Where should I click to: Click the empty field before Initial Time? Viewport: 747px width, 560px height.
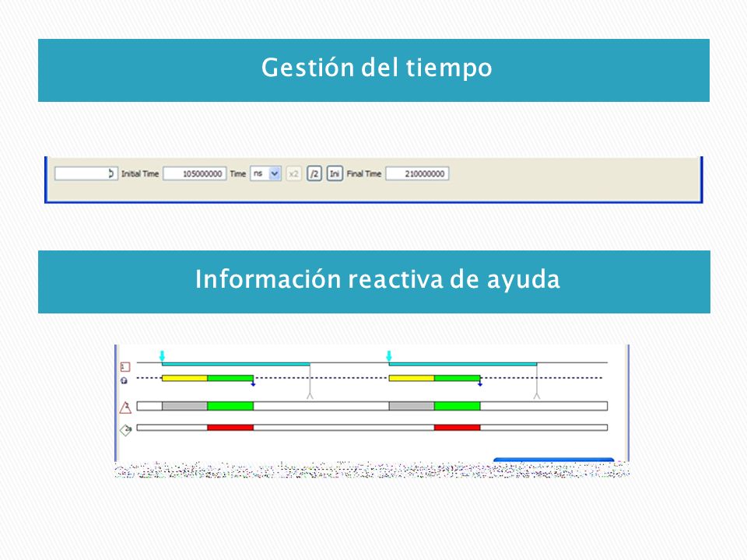click(86, 173)
